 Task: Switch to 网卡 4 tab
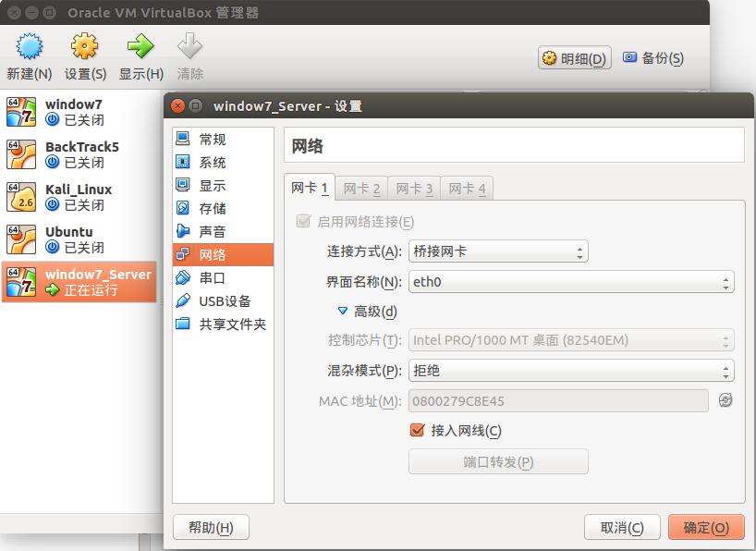[467, 189]
